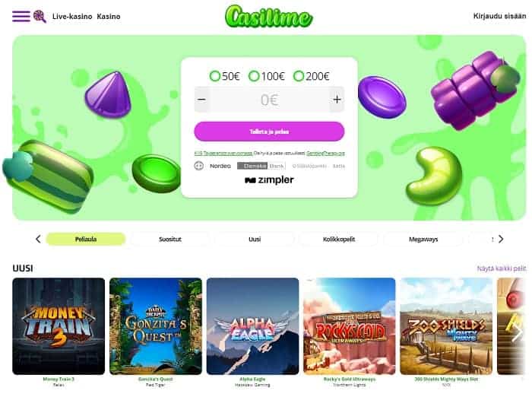532x397 pixels.
Task: Click the Nordea bank logo
Action: [220, 166]
